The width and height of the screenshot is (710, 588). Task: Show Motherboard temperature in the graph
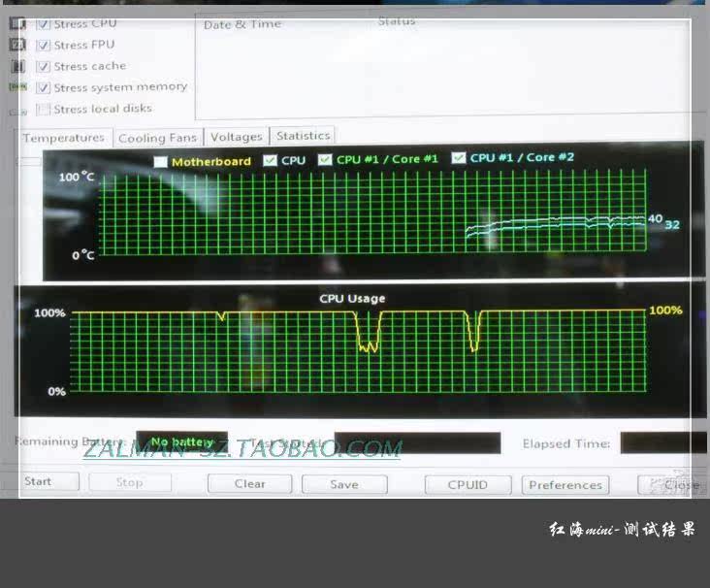click(x=161, y=162)
